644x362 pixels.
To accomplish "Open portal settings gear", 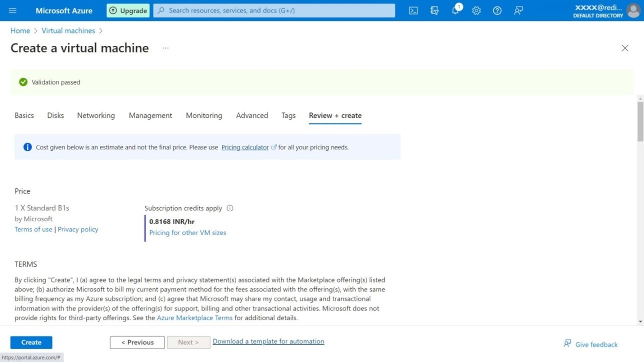I will pos(476,10).
